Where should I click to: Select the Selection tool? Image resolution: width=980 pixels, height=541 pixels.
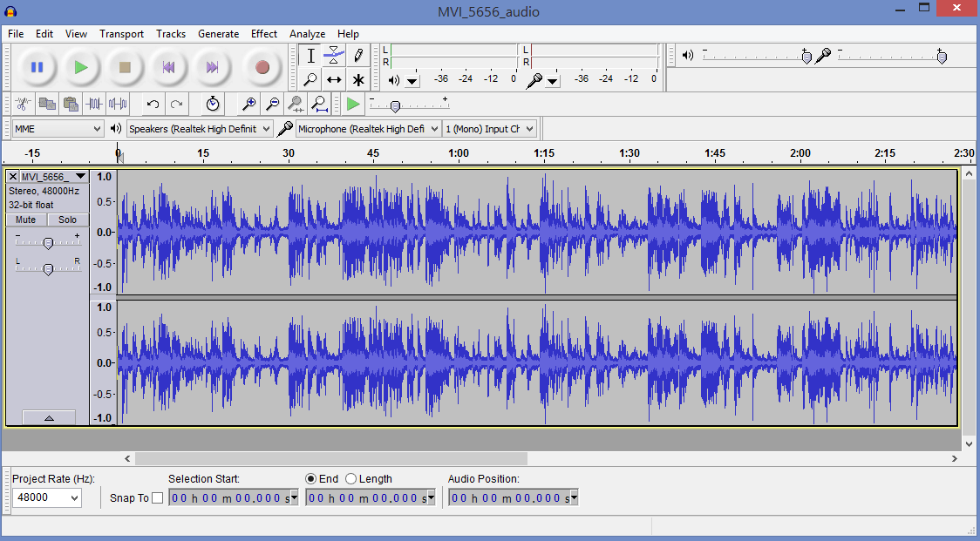point(310,55)
